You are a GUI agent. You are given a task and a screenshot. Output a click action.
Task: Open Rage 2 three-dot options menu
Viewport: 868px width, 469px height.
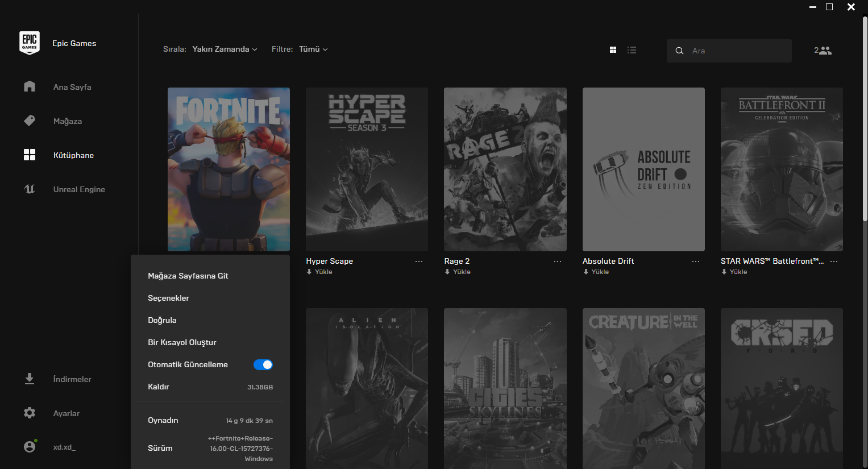(558, 262)
